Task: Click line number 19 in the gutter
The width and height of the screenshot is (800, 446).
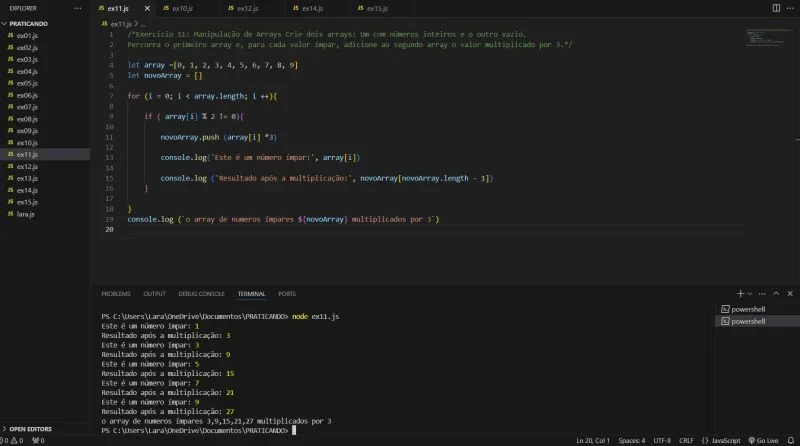Action: point(109,219)
